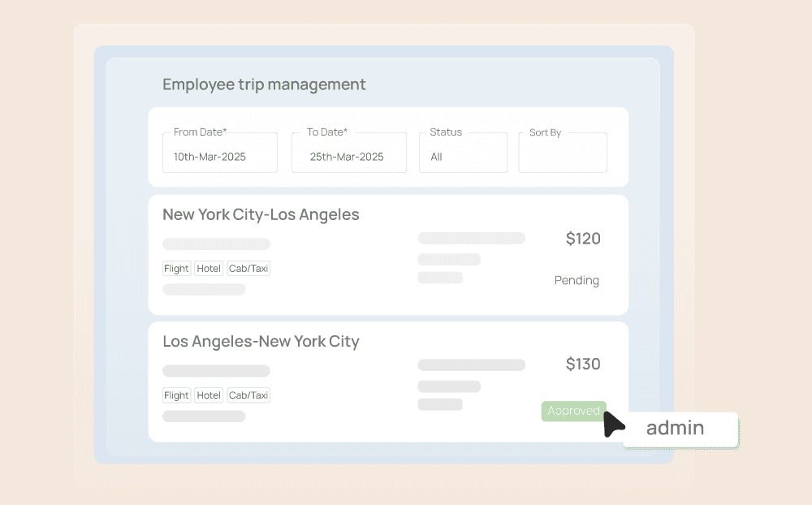This screenshot has width=812, height=505.
Task: Click the black cursor arrow icon
Action: tap(614, 424)
